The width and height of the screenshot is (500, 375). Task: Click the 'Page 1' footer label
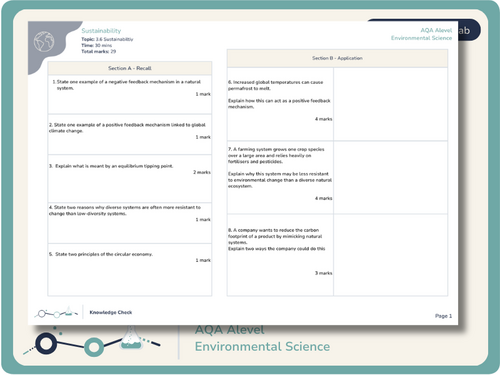[443, 316]
